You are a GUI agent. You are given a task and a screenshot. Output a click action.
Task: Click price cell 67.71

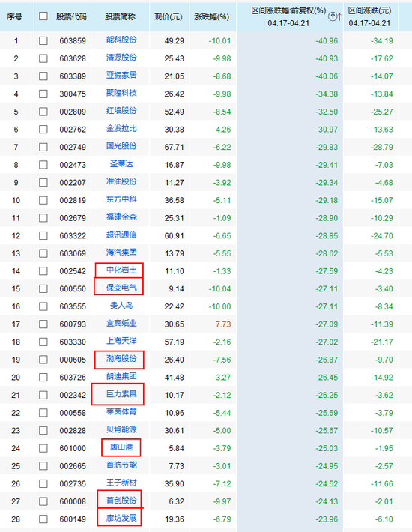pos(175,148)
